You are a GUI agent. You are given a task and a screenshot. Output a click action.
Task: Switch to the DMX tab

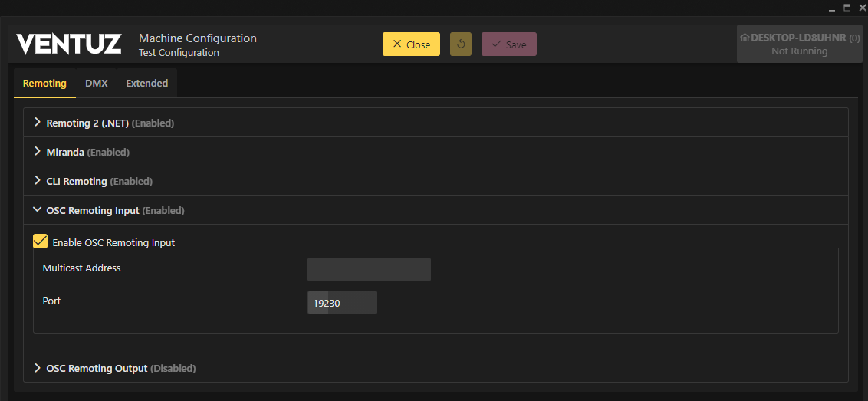click(x=96, y=83)
